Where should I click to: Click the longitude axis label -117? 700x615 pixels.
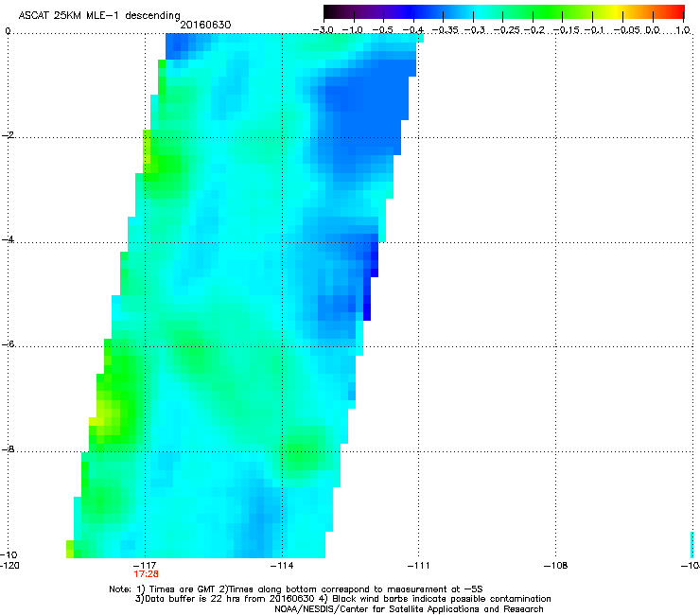click(145, 566)
